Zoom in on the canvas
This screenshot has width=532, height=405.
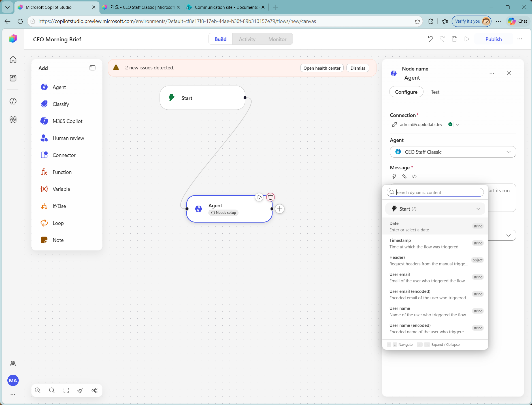pyautogui.click(x=38, y=391)
